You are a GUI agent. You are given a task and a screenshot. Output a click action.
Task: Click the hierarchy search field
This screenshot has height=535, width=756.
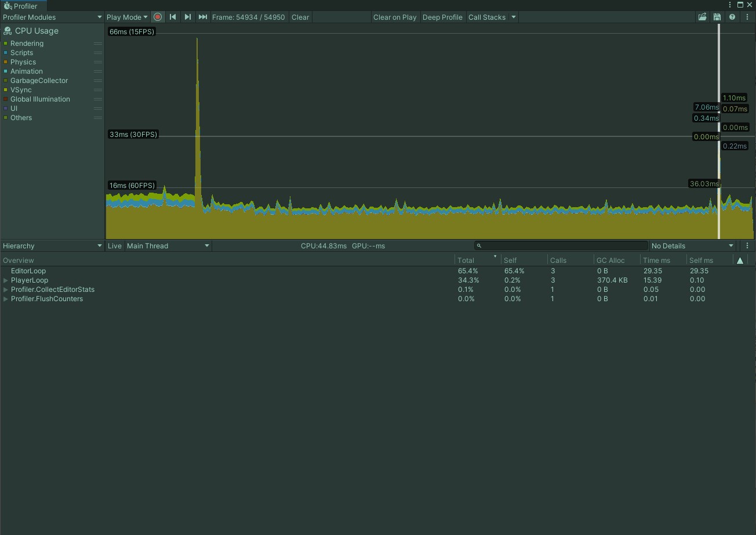tap(561, 246)
